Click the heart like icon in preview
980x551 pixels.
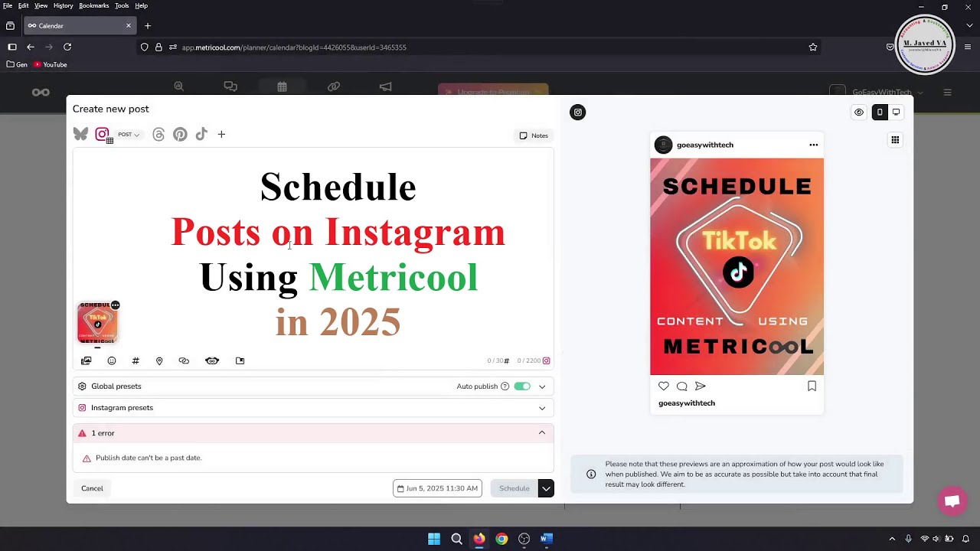click(x=664, y=386)
